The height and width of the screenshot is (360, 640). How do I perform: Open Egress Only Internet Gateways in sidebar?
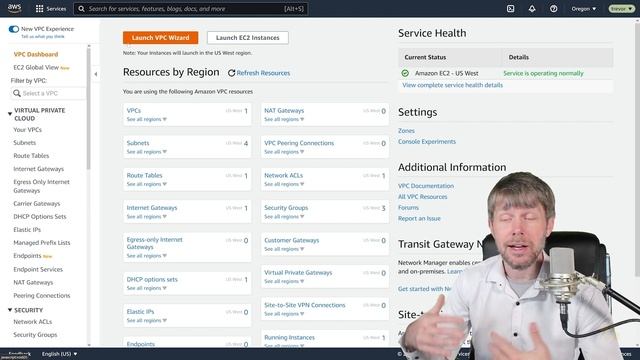coord(41,186)
